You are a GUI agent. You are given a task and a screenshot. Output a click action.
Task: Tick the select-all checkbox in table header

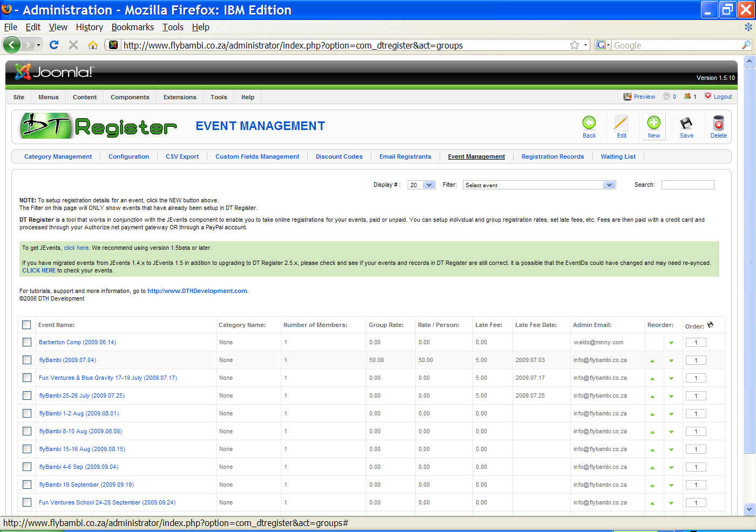[26, 325]
